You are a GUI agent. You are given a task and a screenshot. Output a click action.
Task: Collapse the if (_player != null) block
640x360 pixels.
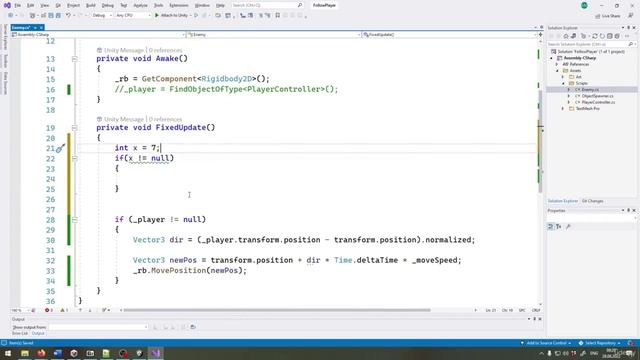[74, 220]
